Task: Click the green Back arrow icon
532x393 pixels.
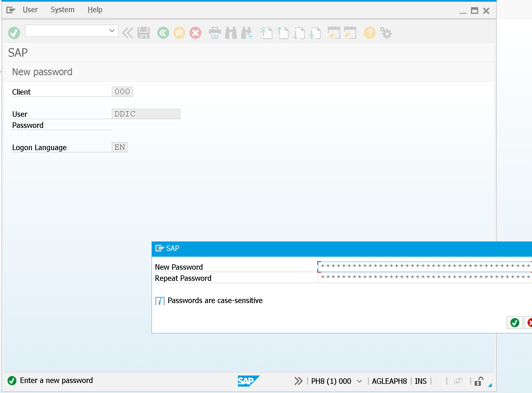Action: click(163, 33)
